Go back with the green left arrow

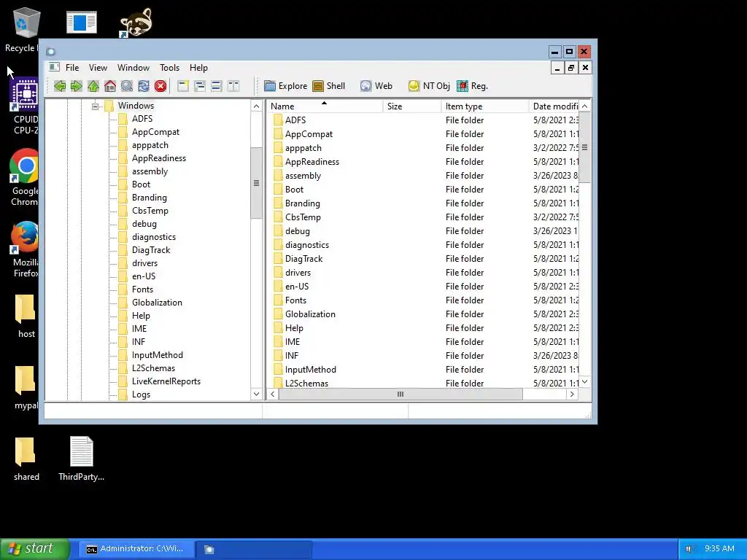pos(60,86)
